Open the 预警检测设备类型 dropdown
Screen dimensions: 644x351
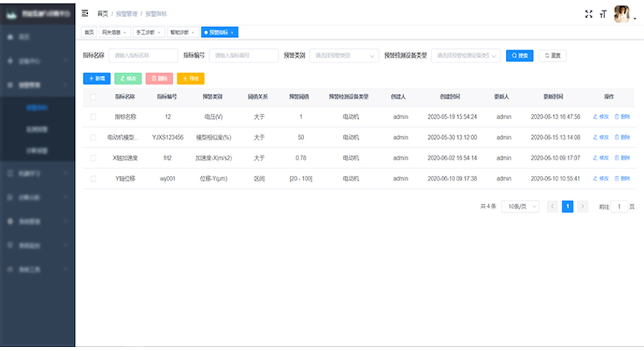pos(466,56)
